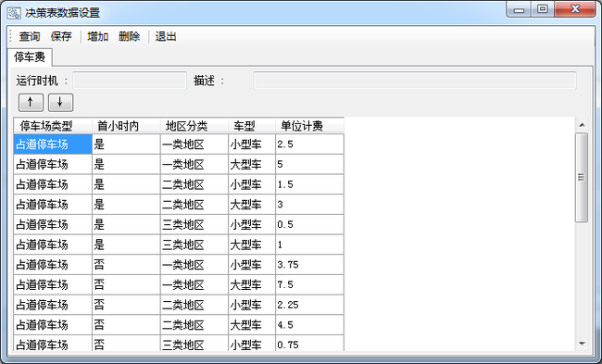Select the highlighted 占道停车场 cell in first row
The image size is (602, 364).
click(53, 144)
